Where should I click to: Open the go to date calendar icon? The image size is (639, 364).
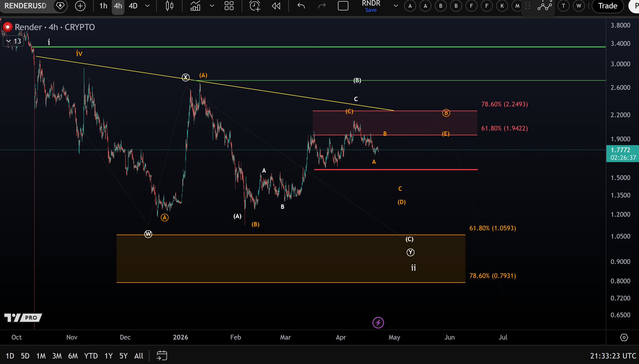click(162, 355)
